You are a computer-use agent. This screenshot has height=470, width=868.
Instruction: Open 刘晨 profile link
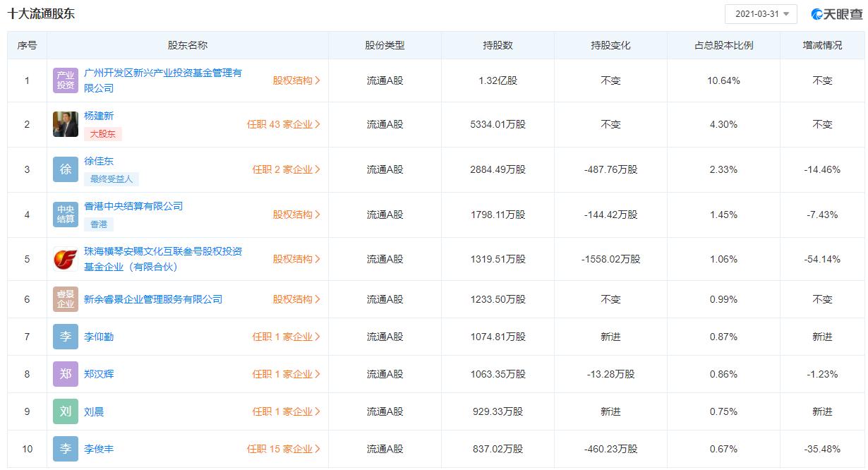pos(94,411)
